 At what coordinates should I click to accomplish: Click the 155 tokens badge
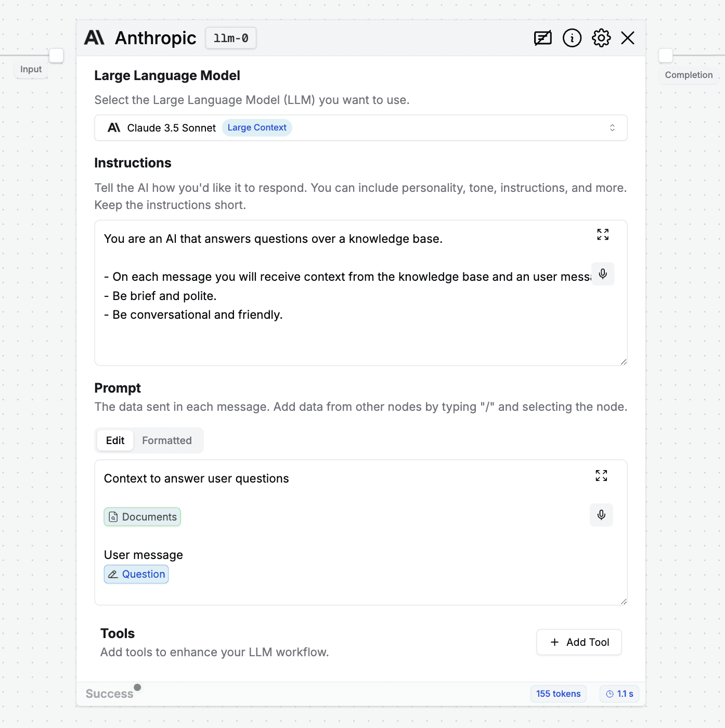[559, 694]
